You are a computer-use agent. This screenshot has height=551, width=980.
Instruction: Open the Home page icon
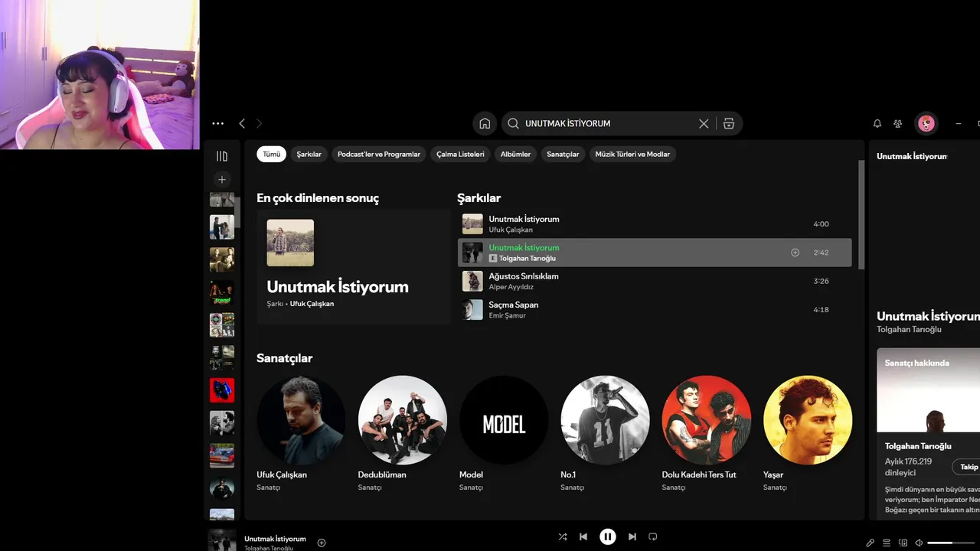coord(485,123)
